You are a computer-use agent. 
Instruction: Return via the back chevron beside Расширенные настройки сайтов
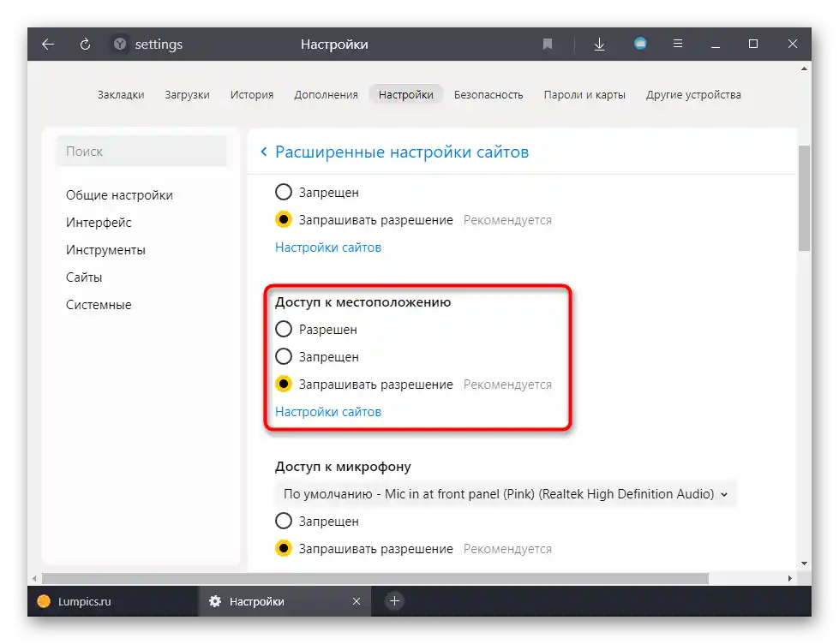[x=263, y=152]
